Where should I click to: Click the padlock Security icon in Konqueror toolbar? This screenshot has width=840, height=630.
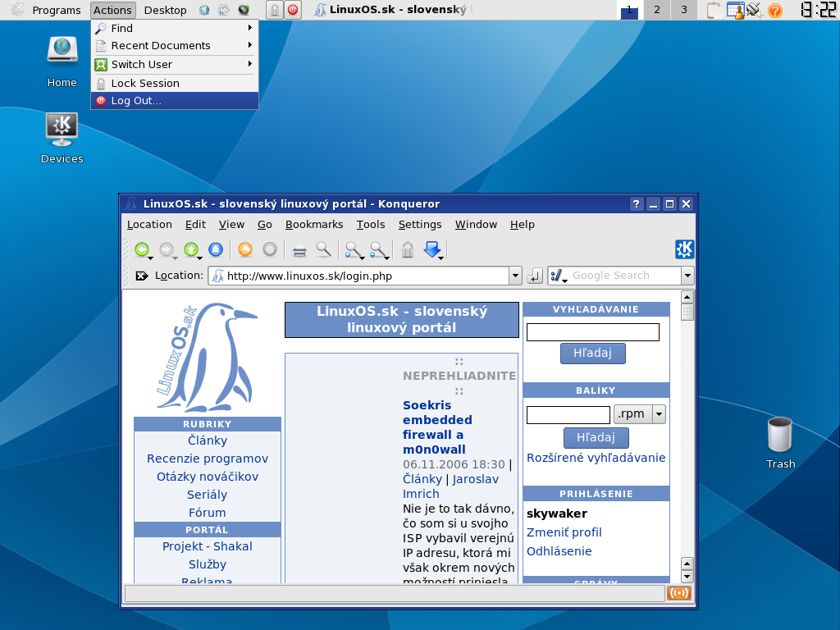(x=408, y=249)
